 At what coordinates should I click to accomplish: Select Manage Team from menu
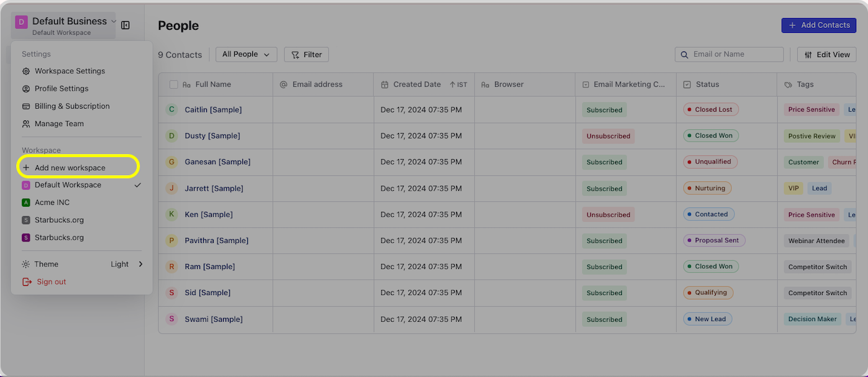pyautogui.click(x=59, y=124)
